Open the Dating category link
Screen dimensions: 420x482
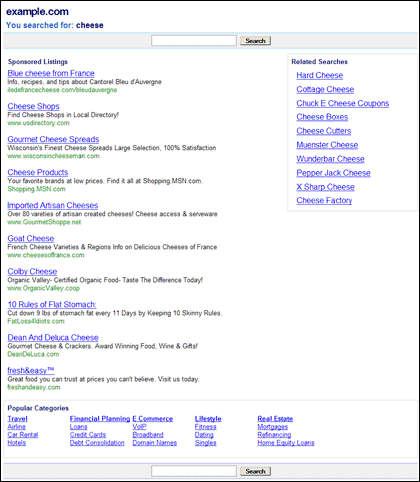(x=204, y=435)
